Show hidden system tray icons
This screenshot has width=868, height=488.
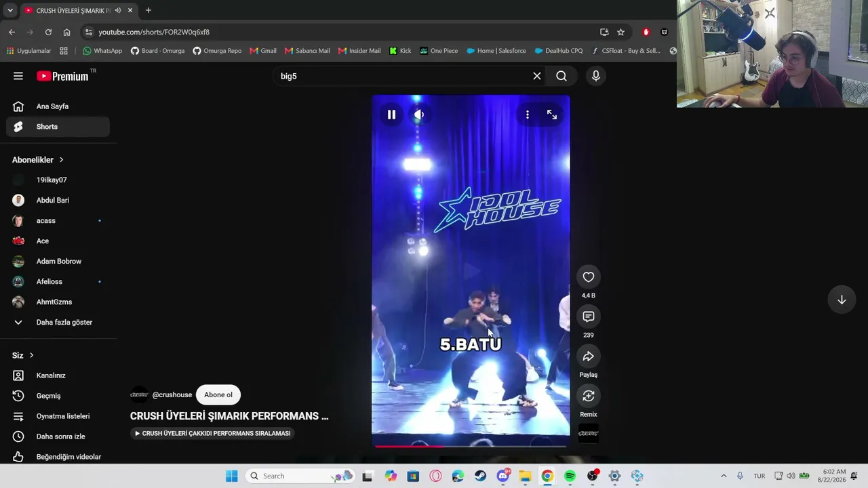[x=724, y=476]
